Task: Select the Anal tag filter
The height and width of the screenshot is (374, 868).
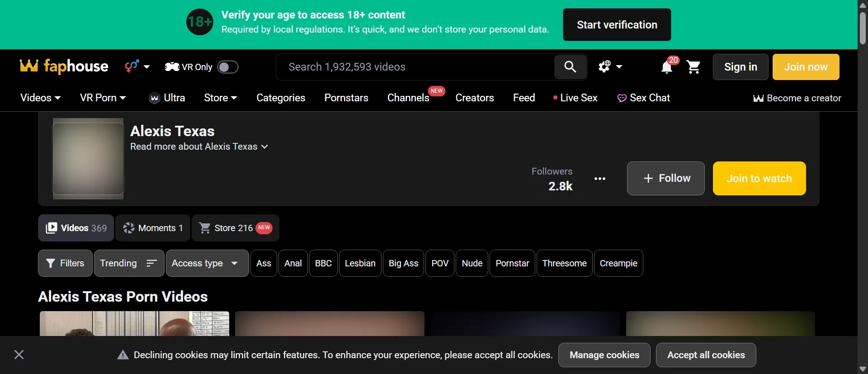Action: pyautogui.click(x=293, y=263)
